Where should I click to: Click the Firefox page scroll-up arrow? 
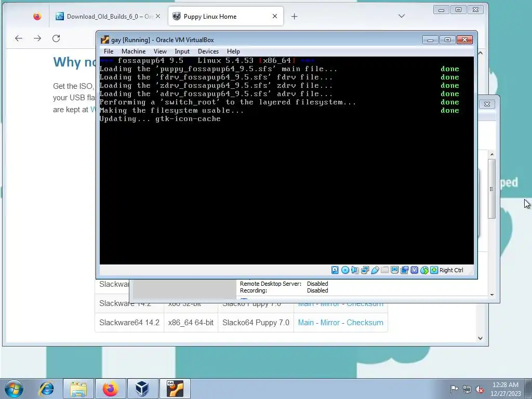[480, 54]
